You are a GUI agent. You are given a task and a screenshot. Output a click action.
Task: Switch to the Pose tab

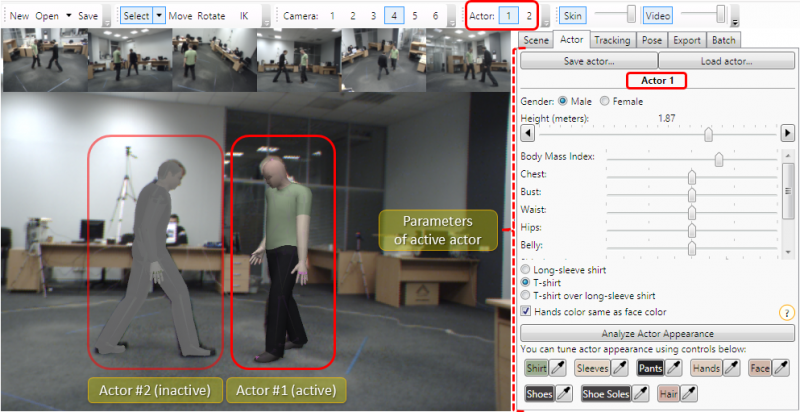[x=652, y=40]
